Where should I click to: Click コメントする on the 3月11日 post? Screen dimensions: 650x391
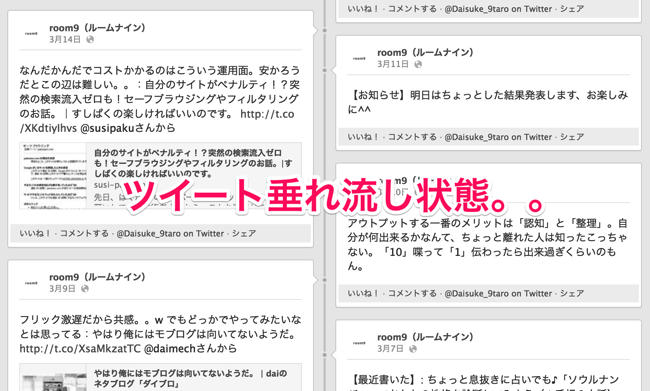412,137
